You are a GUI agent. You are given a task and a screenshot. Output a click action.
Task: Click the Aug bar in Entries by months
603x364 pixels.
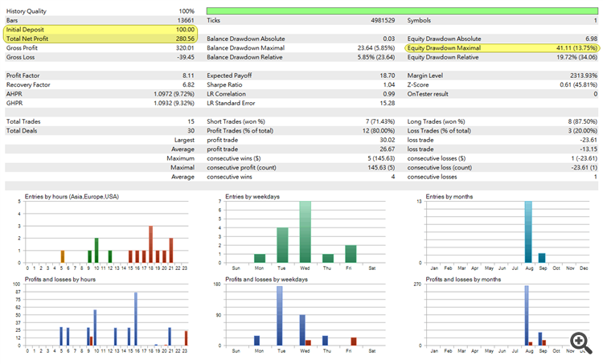coord(528,231)
